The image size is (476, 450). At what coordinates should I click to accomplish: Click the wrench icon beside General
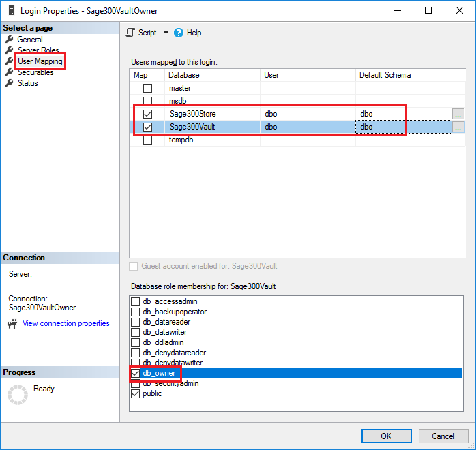point(10,39)
